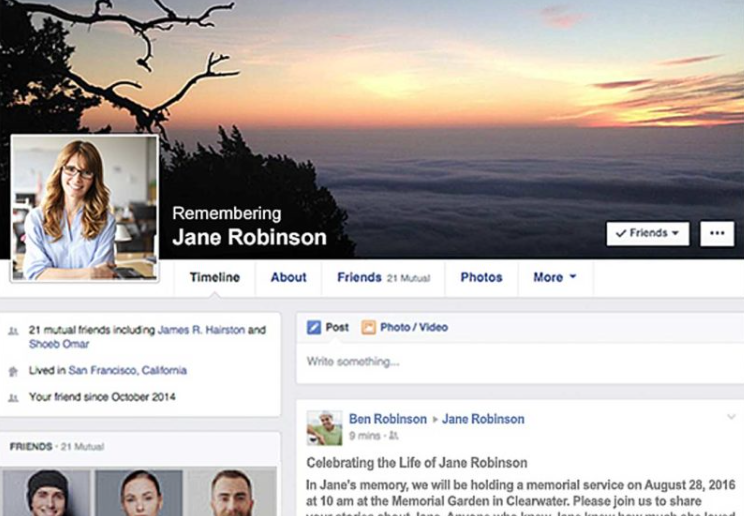This screenshot has width=744, height=516.
Task: Open the Friends status dropdown button
Action: [648, 233]
